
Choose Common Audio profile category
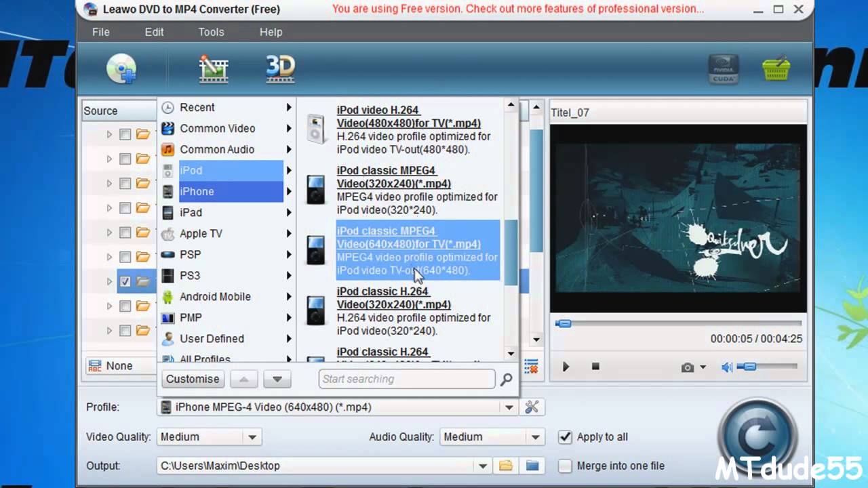(x=222, y=149)
